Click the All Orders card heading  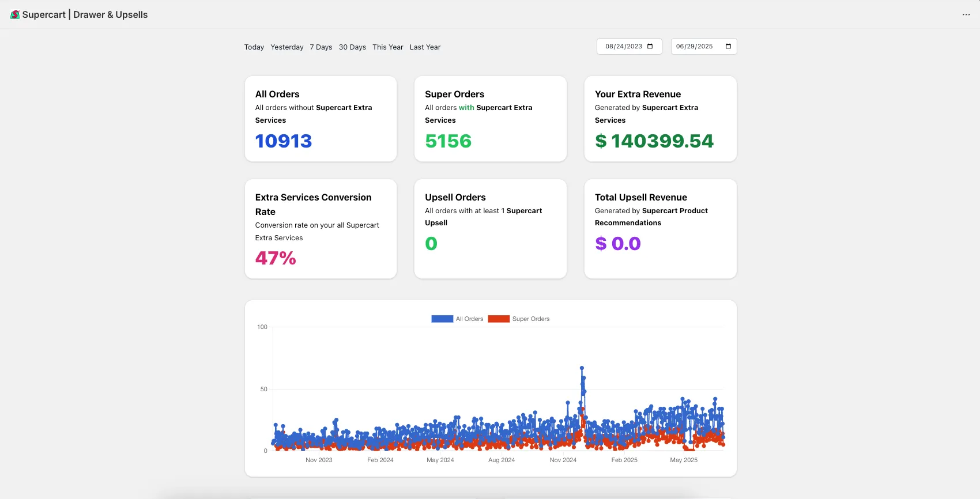tap(277, 94)
